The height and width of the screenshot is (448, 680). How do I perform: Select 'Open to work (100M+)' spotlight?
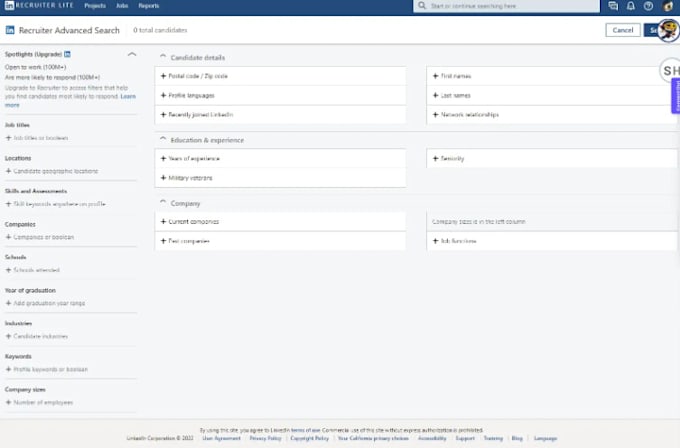click(x=36, y=67)
